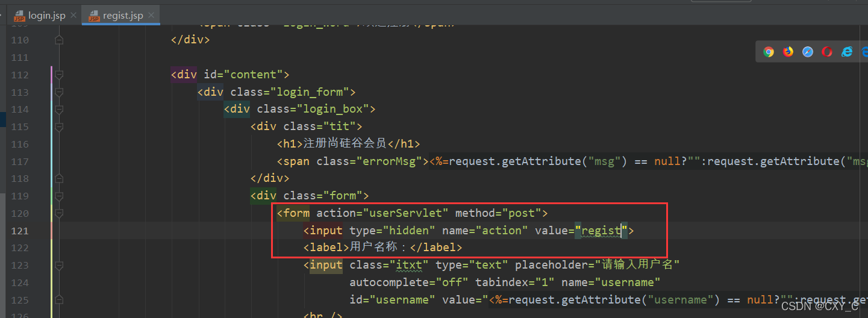Collapse the input tag fold on line 123

(x=59, y=265)
